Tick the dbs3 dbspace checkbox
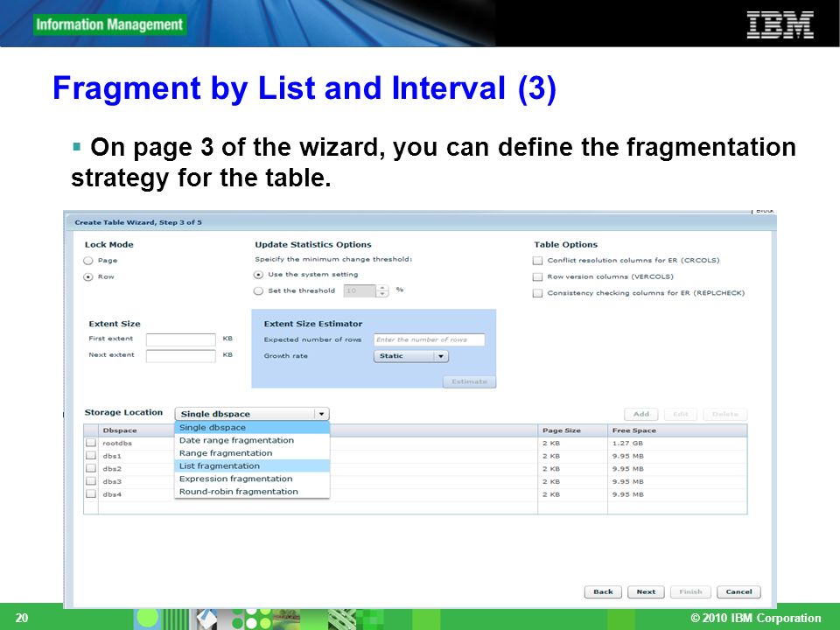The width and height of the screenshot is (840, 630). pos(91,481)
